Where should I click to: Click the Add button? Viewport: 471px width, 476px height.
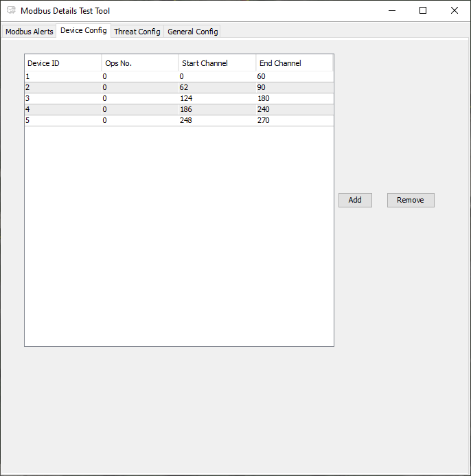[355, 200]
